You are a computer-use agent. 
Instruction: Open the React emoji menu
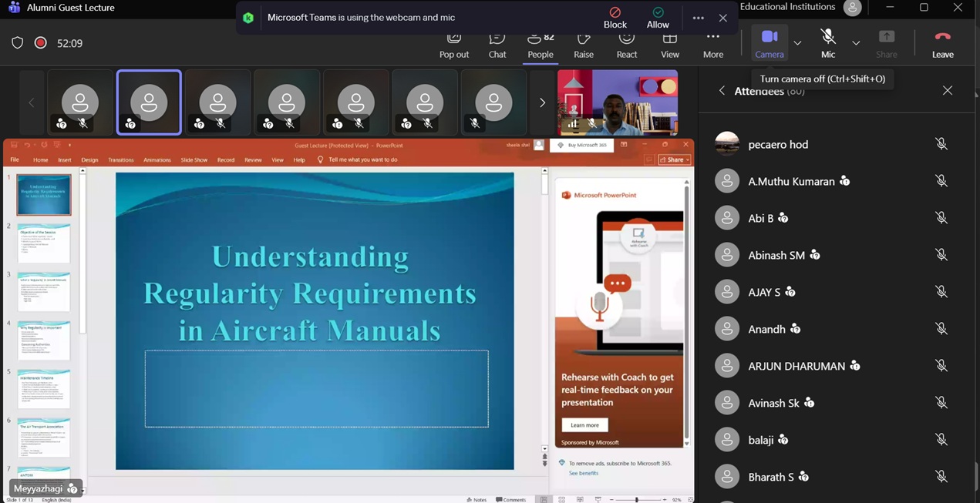[627, 45]
